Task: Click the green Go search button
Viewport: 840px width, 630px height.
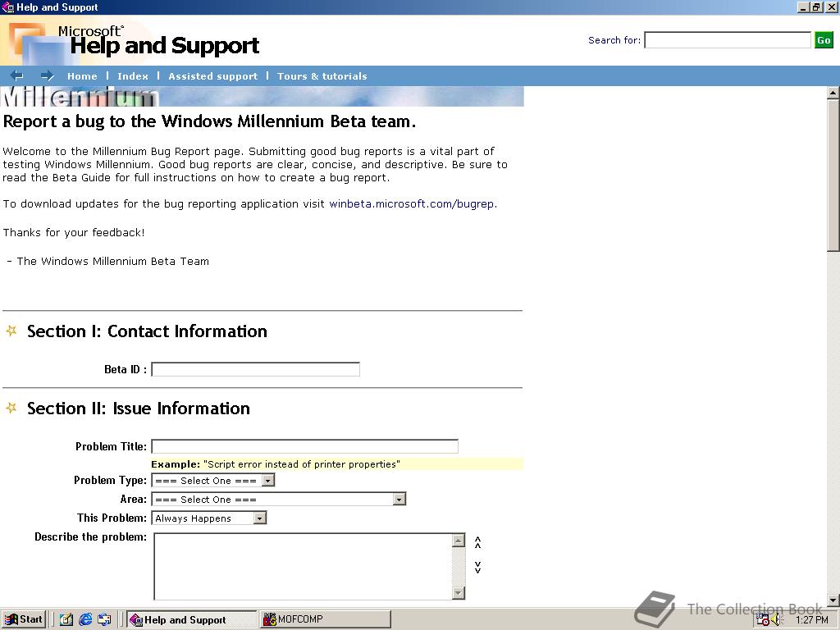Action: click(824, 40)
